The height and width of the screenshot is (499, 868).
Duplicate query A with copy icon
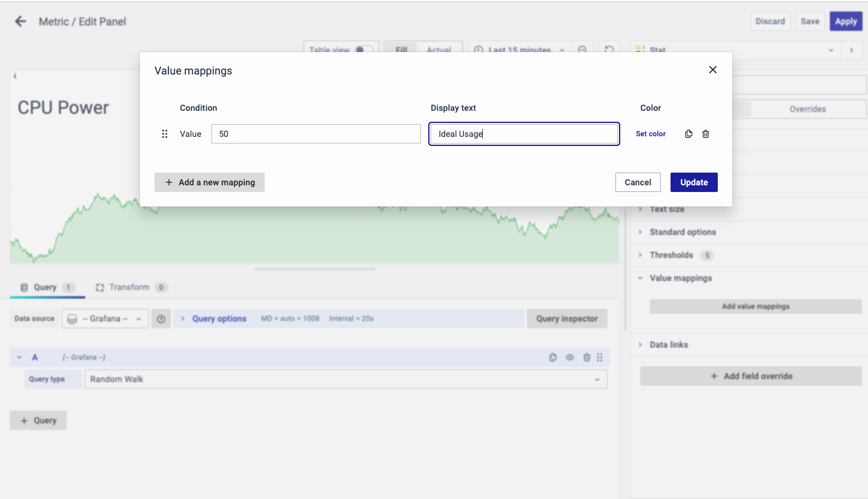tap(552, 357)
